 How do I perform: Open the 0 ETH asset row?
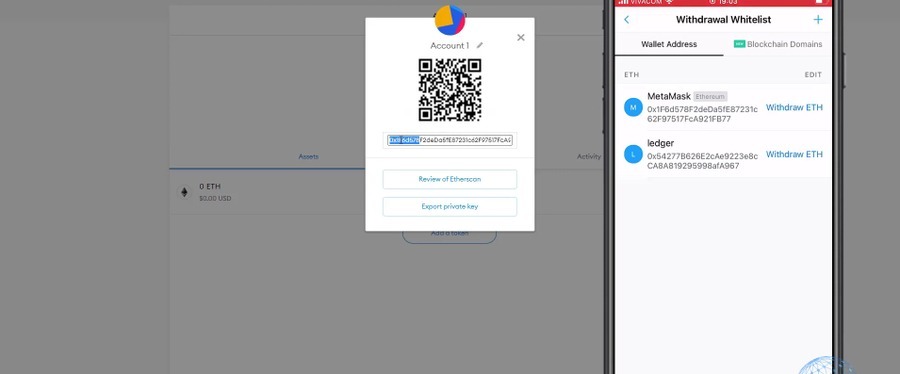pyautogui.click(x=267, y=192)
